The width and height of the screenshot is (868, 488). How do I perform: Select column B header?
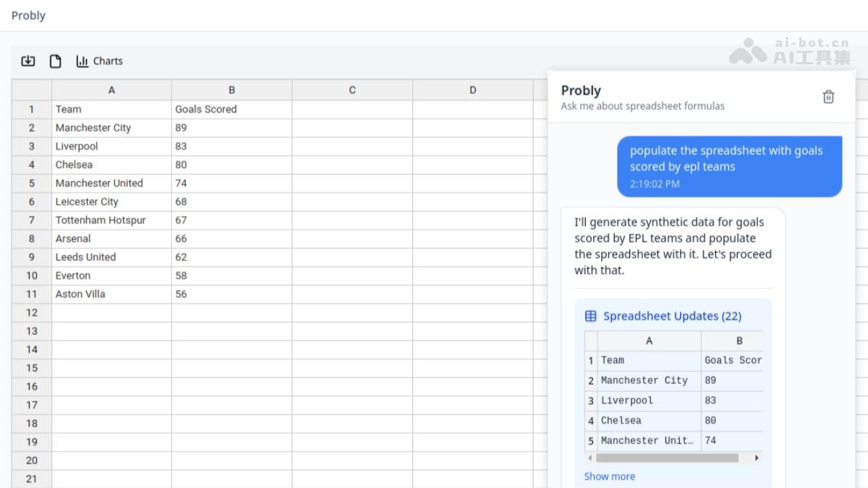pos(231,90)
